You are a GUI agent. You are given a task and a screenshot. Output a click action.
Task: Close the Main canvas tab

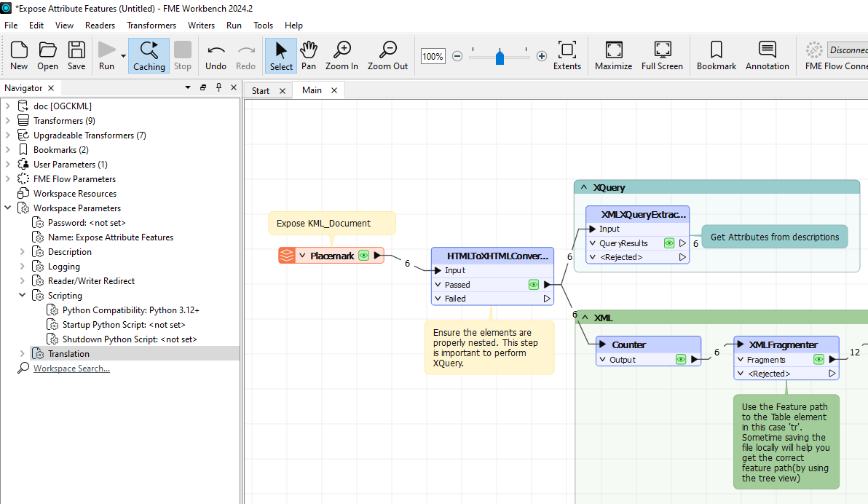(334, 90)
